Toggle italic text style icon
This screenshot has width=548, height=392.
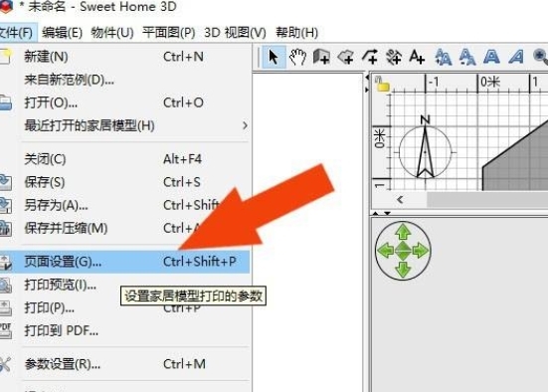516,57
